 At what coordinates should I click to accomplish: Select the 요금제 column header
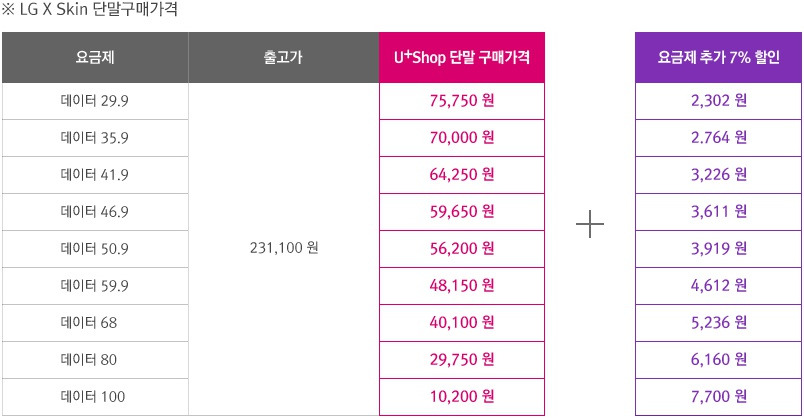coord(95,57)
